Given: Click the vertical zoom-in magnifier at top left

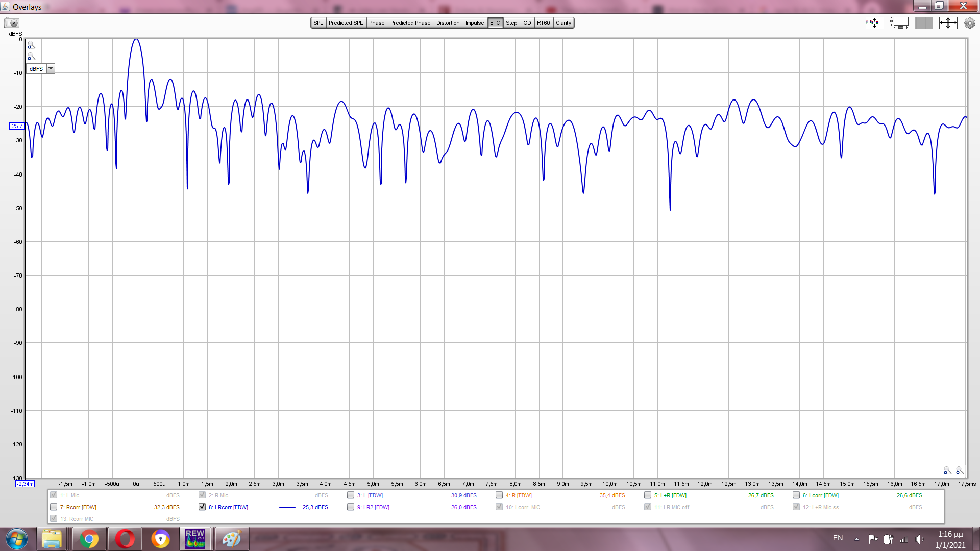Looking at the screenshot, I should [31, 45].
